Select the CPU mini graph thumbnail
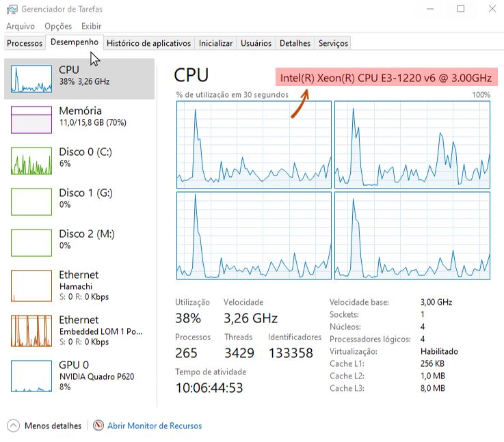The width and height of the screenshot is (504, 442). point(31,79)
